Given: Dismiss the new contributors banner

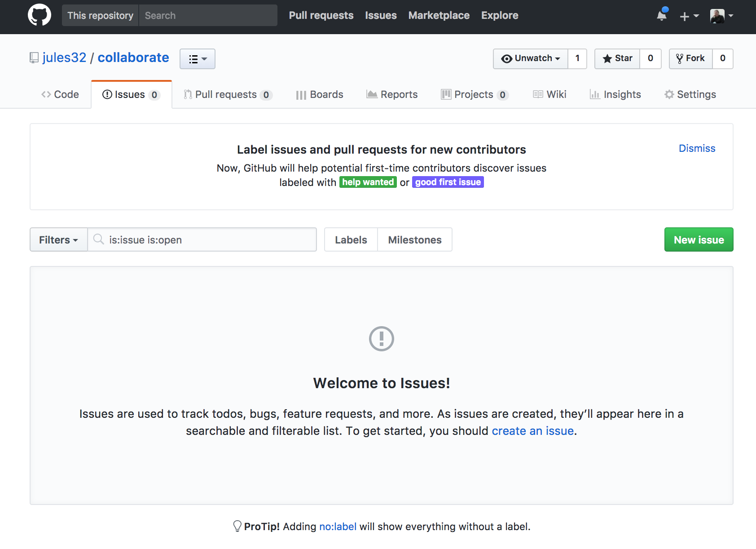Looking at the screenshot, I should [697, 148].
